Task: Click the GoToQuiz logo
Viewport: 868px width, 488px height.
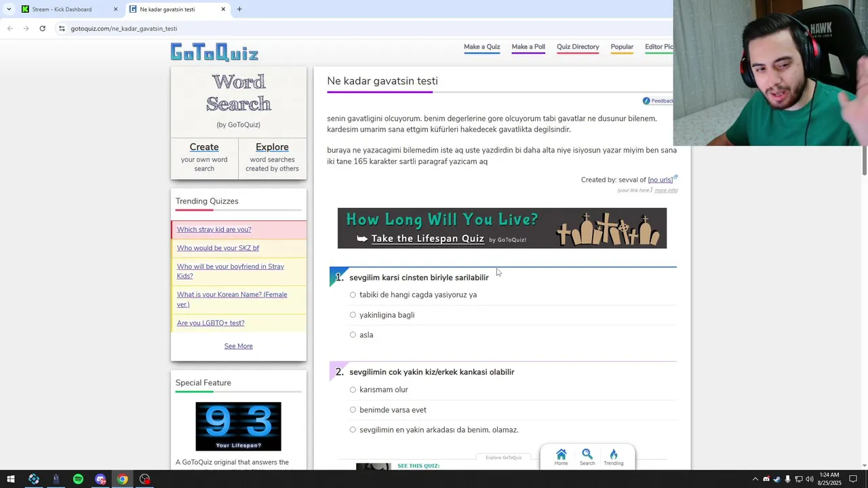Action: coord(214,52)
